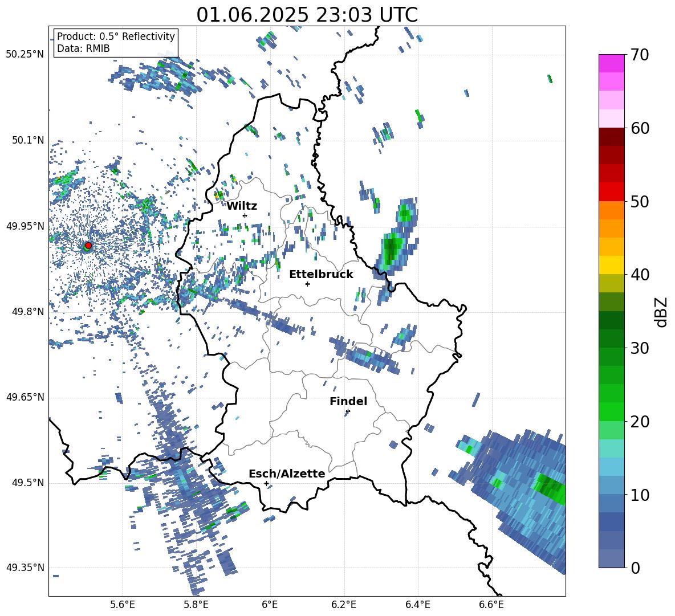This screenshot has width=675, height=616.
Task: Click the 20 tick on the colorbar
Action: (640, 421)
